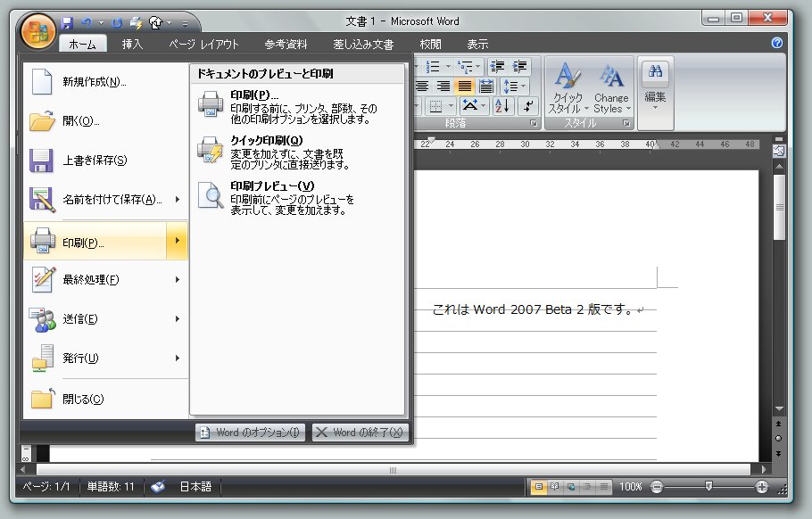The height and width of the screenshot is (519, 812).
Task: Switch to the 表示 tab
Action: (x=477, y=44)
